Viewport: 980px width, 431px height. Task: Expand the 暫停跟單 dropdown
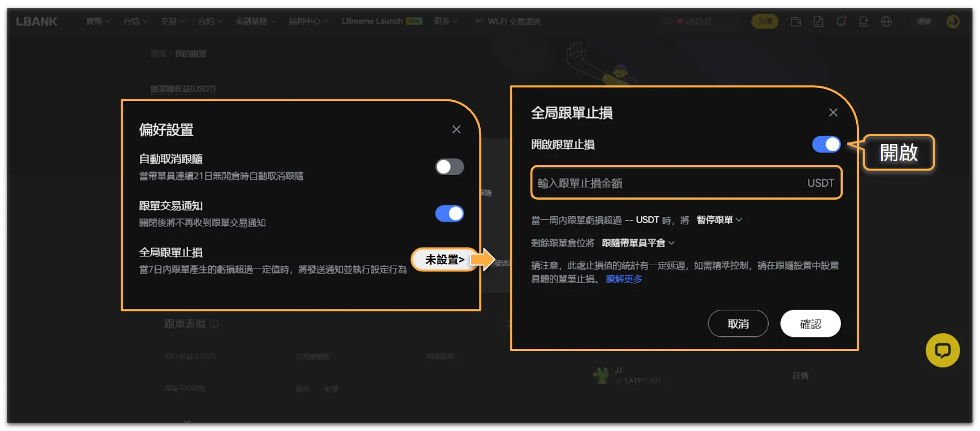pyautogui.click(x=719, y=220)
